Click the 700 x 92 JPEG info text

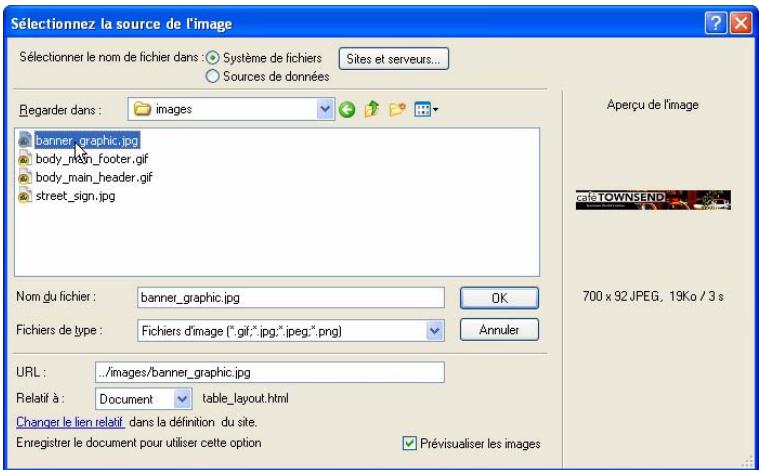(x=653, y=296)
